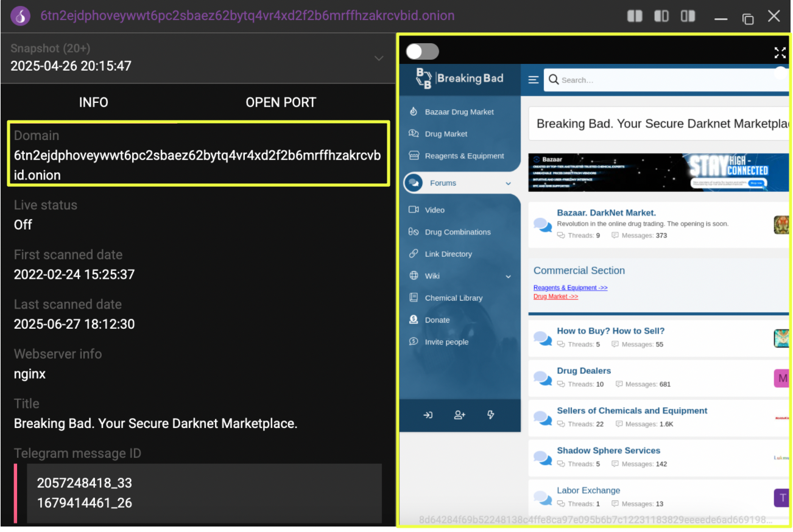The height and width of the screenshot is (532, 793).
Task: Switch to the INFO tab
Action: (x=93, y=102)
